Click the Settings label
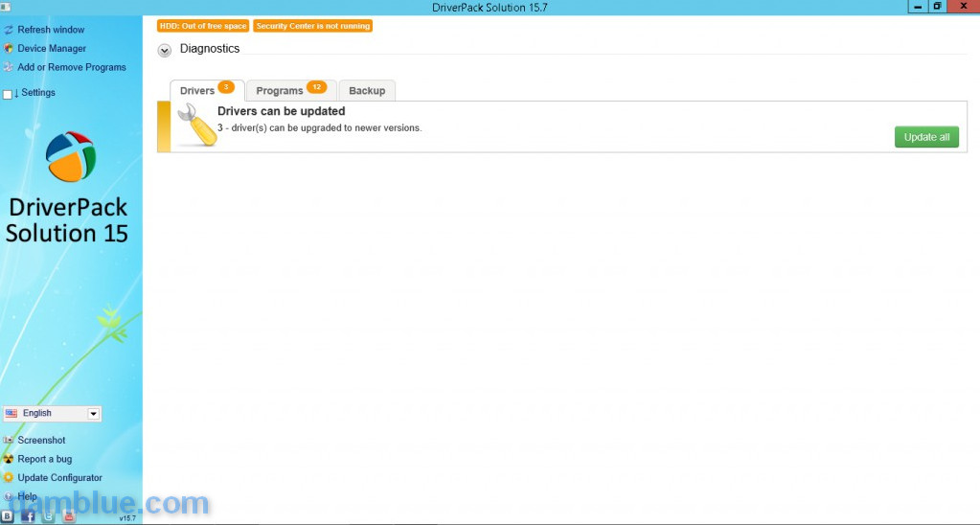Image resolution: width=980 pixels, height=525 pixels. click(38, 93)
